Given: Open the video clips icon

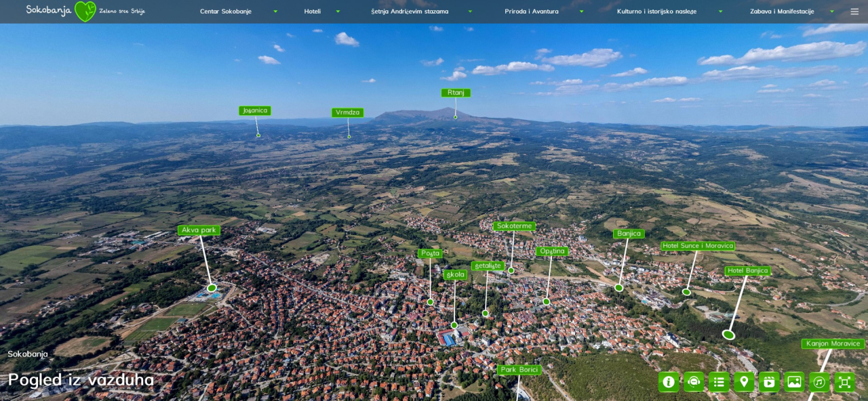Looking at the screenshot, I should (x=769, y=382).
